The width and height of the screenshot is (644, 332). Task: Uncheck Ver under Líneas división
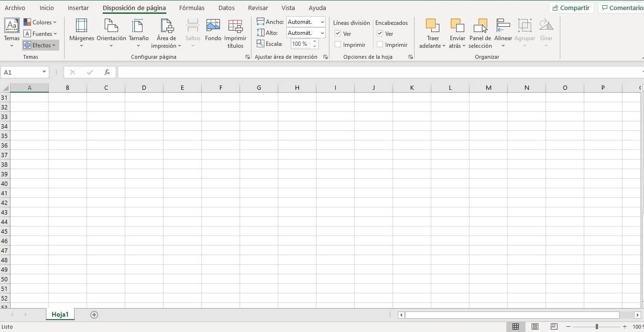(x=338, y=34)
